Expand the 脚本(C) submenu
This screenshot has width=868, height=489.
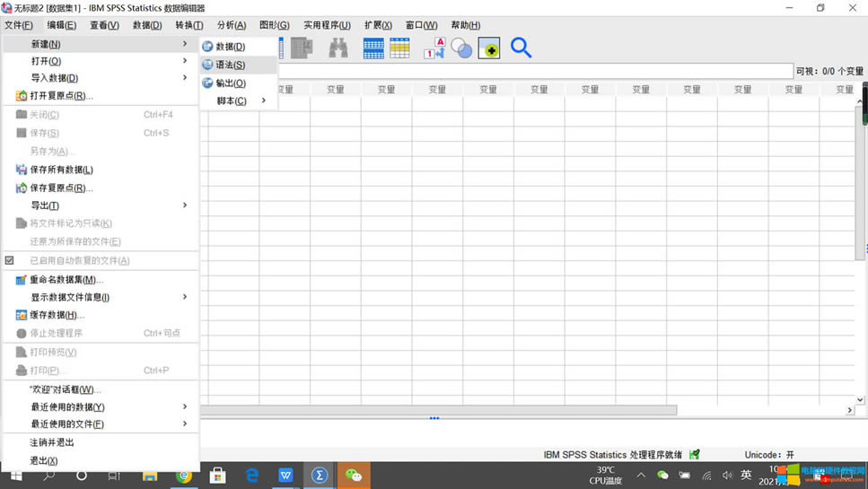pyautogui.click(x=238, y=100)
